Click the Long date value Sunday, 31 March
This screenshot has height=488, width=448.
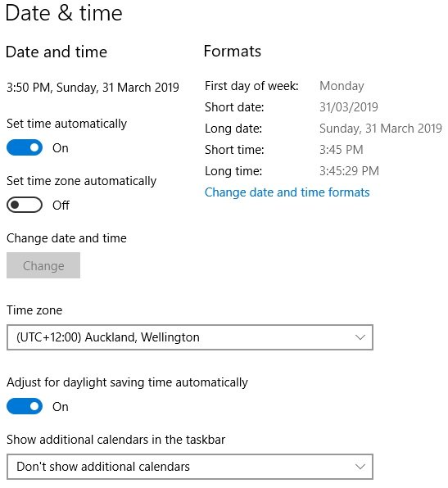coord(381,129)
